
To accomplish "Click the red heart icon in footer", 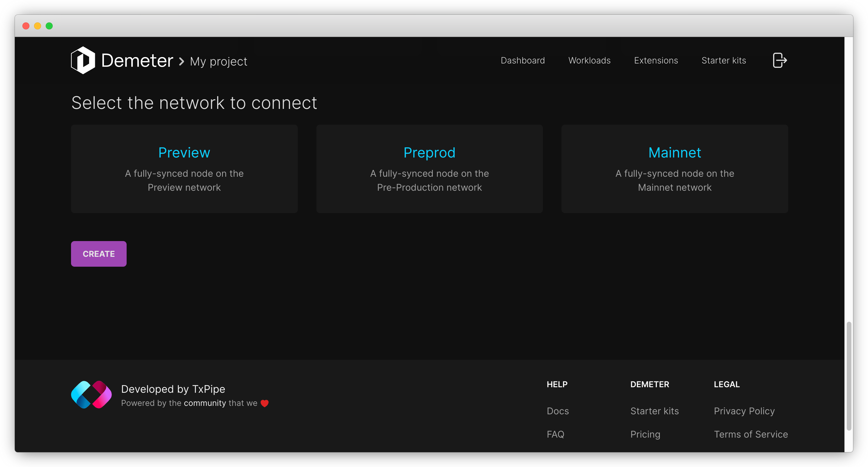I will click(x=265, y=403).
